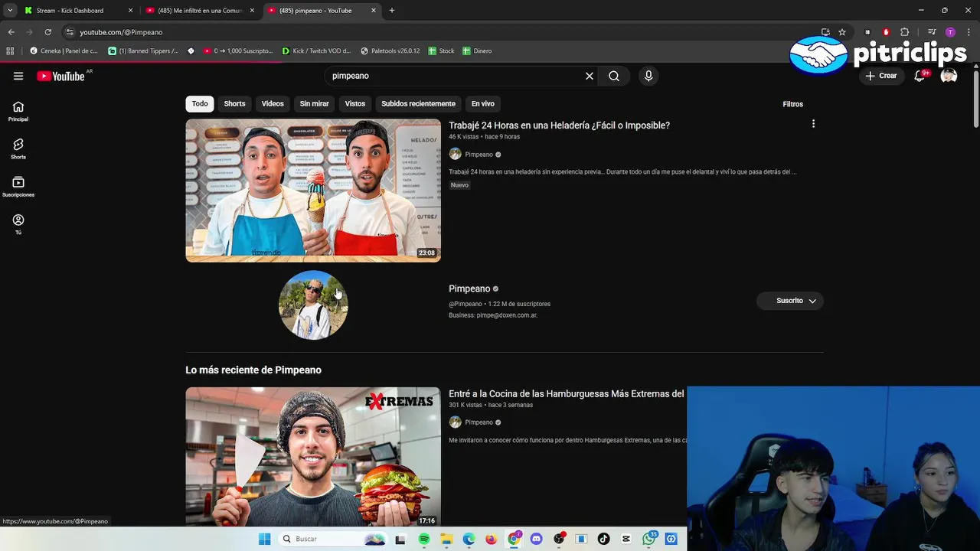Open Banned Tippers bookmark

142,51
